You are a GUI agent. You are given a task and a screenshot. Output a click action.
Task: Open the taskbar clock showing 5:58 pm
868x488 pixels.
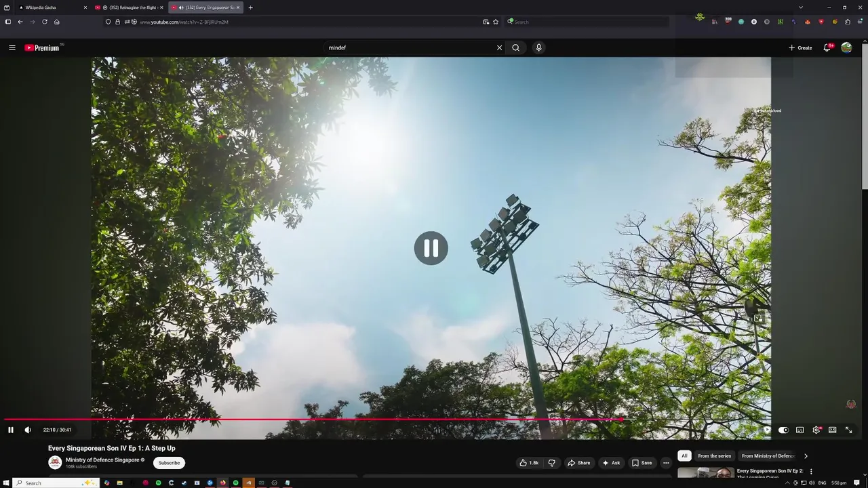839,483
